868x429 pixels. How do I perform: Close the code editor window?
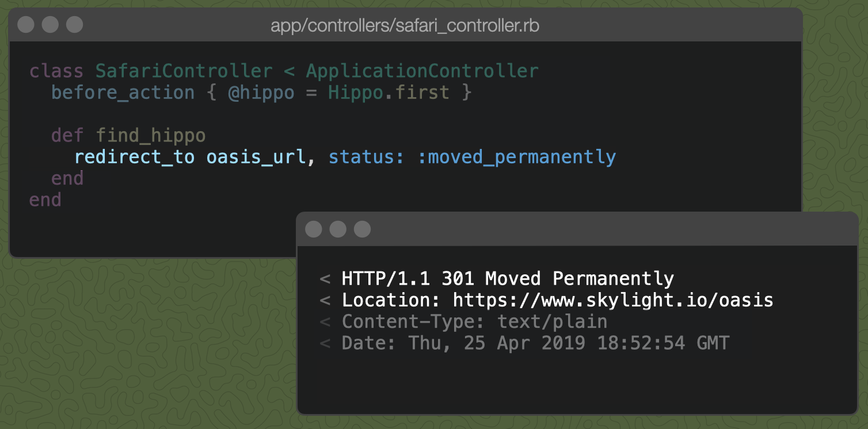tap(26, 25)
